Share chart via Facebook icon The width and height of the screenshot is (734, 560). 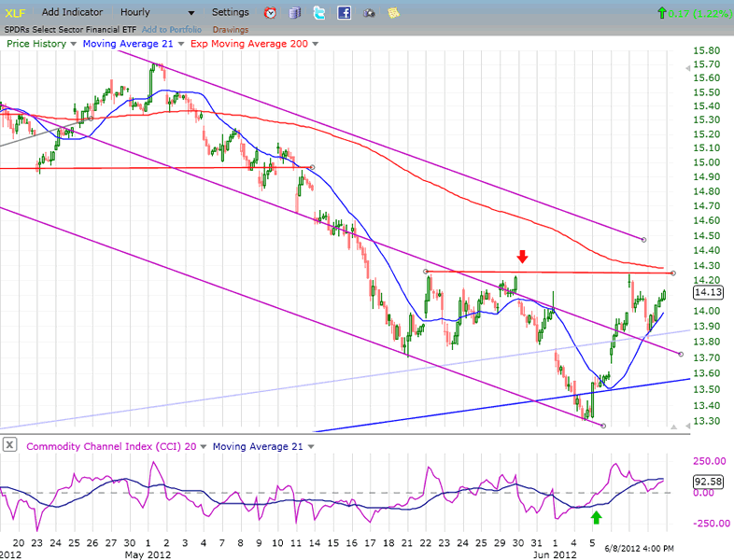(x=344, y=13)
